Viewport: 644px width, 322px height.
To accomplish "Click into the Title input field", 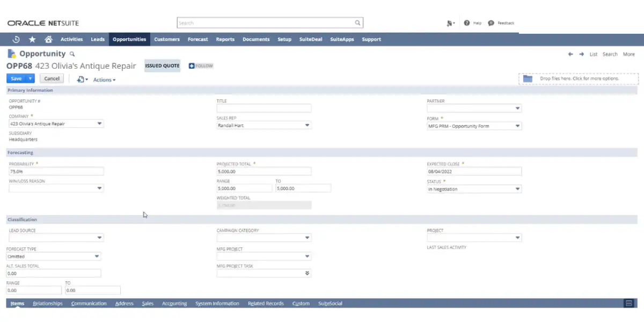I will coord(264,108).
